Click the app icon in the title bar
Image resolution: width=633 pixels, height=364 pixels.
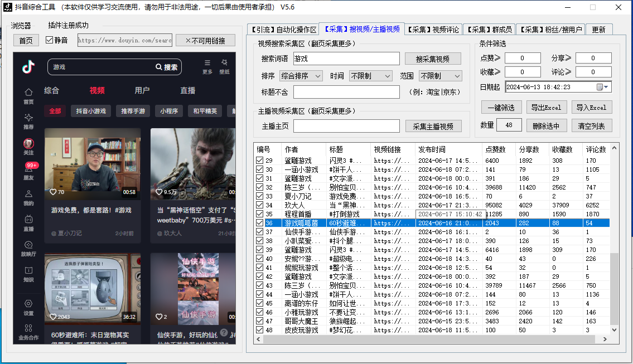[x=8, y=7]
